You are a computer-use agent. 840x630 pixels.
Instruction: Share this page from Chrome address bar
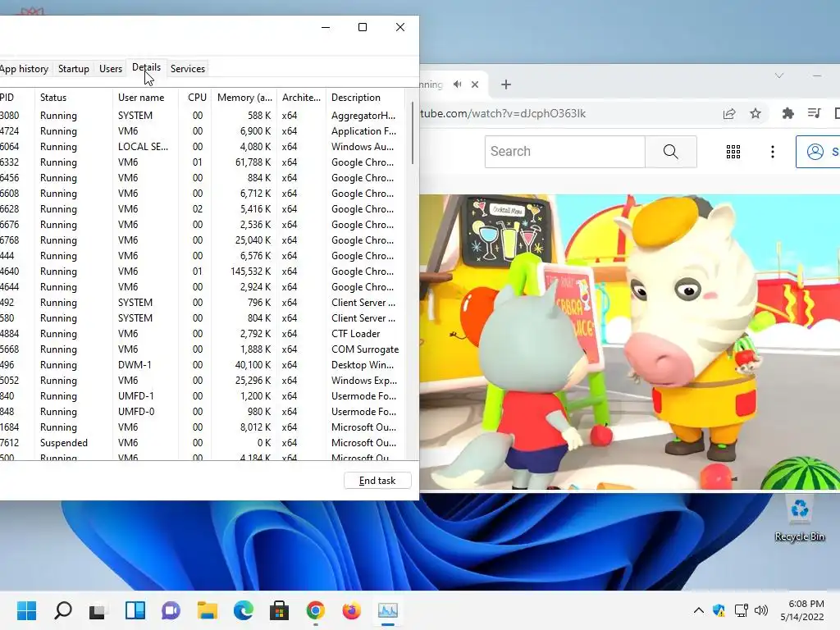point(729,113)
